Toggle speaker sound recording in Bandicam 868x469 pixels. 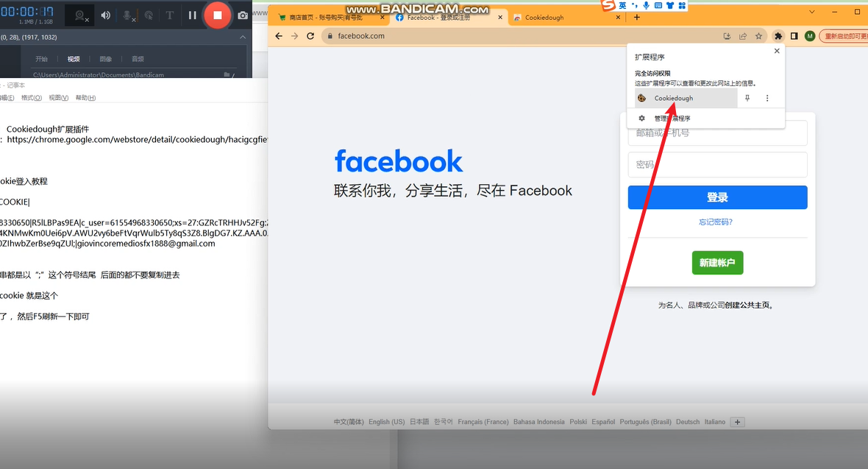[x=106, y=15]
